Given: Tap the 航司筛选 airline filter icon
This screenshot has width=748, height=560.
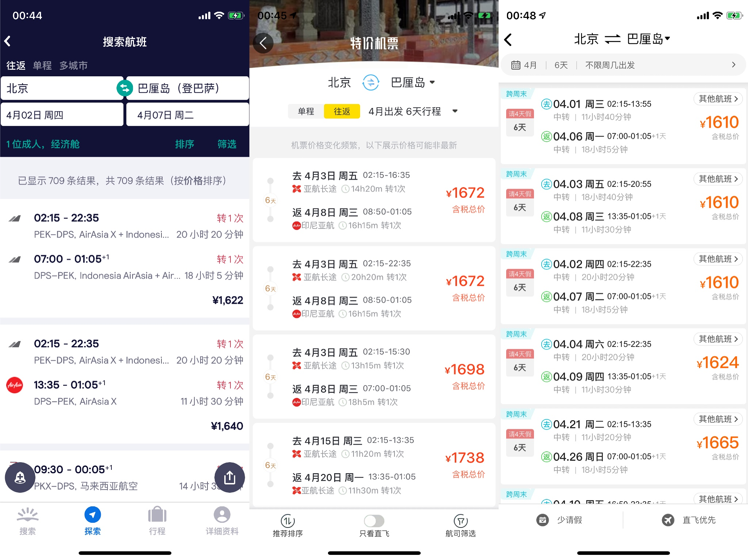Looking at the screenshot, I should tap(461, 521).
